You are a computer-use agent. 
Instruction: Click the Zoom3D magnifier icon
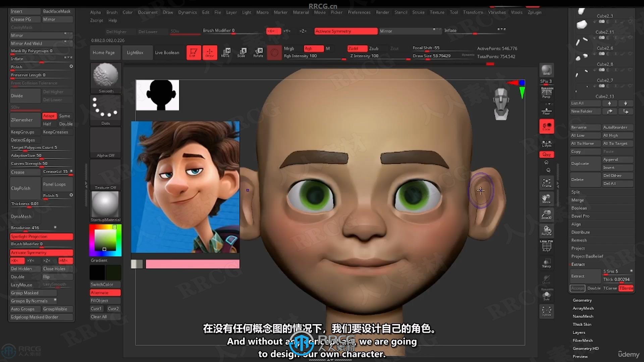tap(546, 215)
